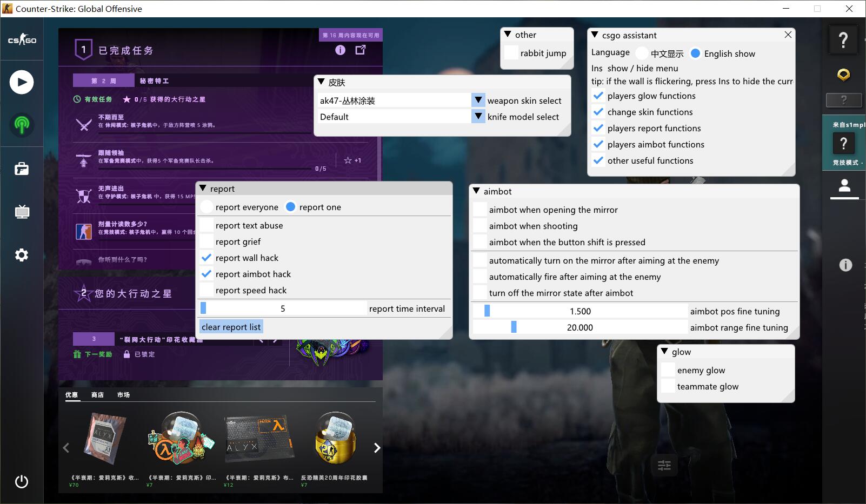The height and width of the screenshot is (504, 866).
Task: Click the equalizer sliders icon
Action: [x=664, y=465]
